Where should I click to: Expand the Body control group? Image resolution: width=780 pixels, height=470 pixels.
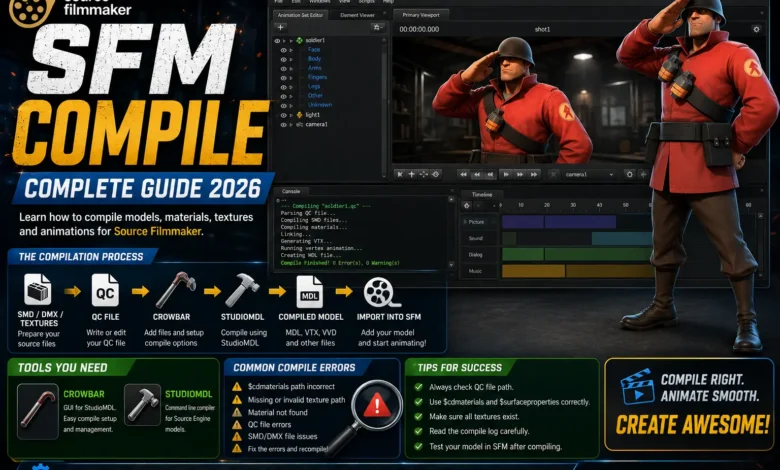291,59
